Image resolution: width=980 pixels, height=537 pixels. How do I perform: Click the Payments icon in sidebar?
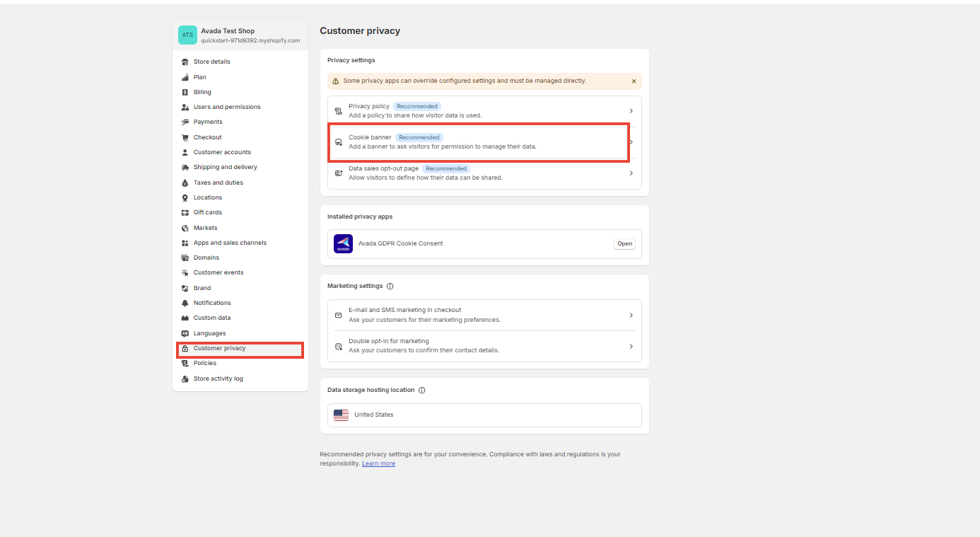185,122
